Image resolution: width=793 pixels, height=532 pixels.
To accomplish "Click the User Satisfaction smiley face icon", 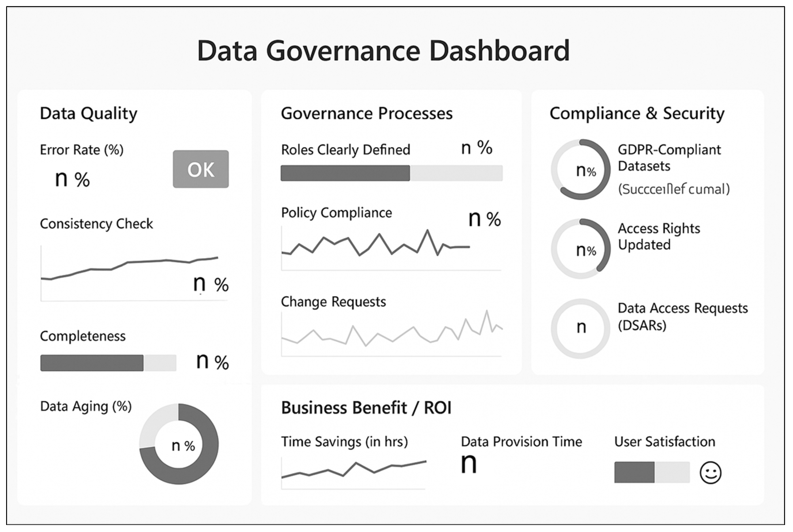I will [710, 473].
